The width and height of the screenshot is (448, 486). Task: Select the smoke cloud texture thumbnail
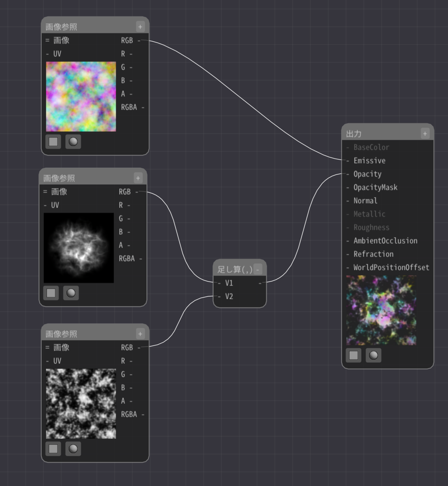pyautogui.click(x=79, y=248)
